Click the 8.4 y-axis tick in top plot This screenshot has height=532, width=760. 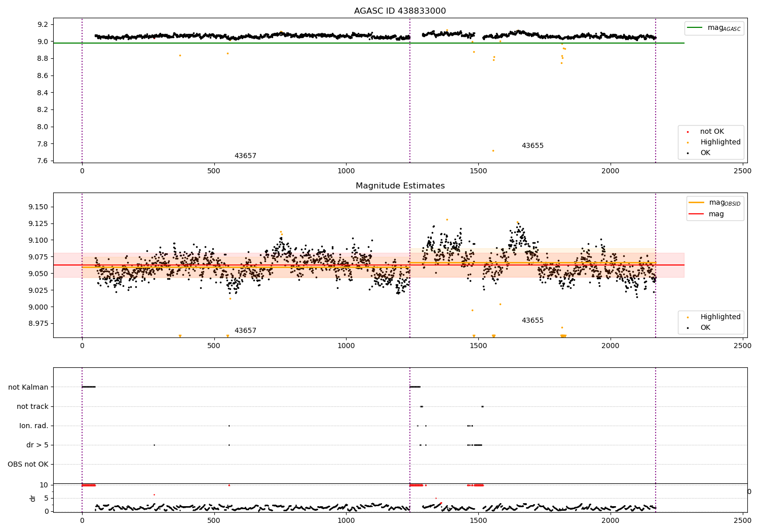pos(43,93)
